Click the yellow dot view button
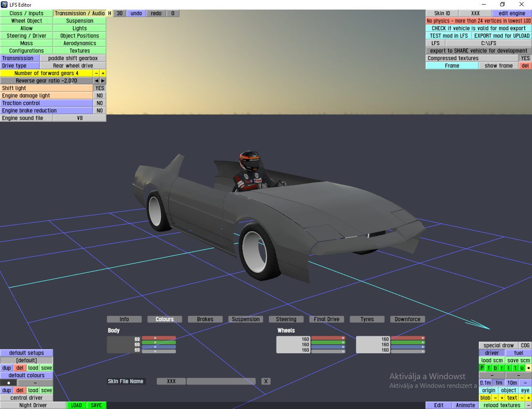This screenshot has width=532, height=409. pyautogui.click(x=529, y=368)
